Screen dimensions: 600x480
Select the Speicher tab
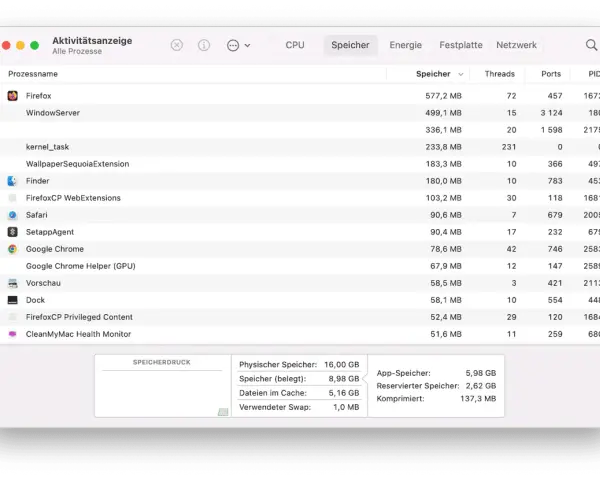[x=350, y=45]
